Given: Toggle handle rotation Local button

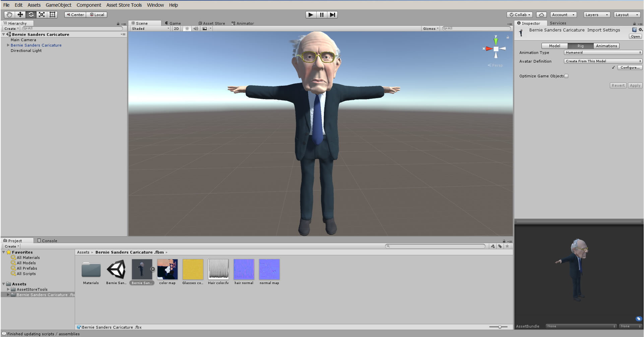Looking at the screenshot, I should [x=97, y=15].
